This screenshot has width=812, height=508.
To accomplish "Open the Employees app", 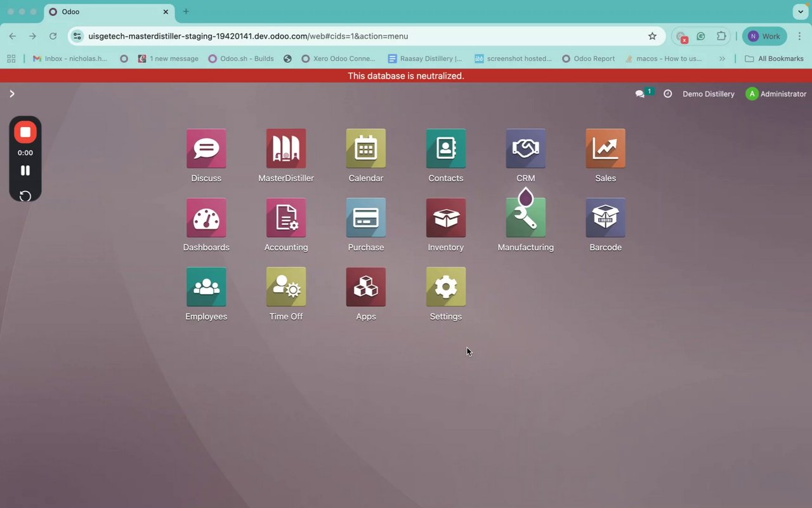I will [206, 287].
